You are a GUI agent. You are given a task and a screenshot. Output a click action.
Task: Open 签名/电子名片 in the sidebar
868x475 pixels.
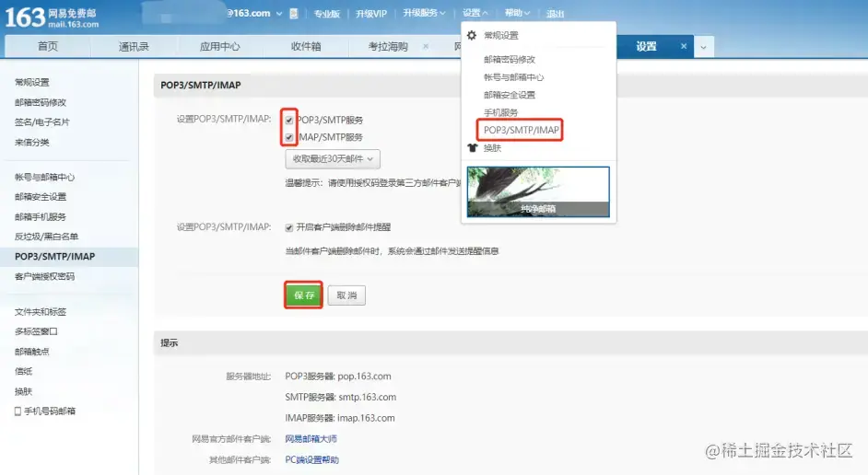tap(42, 122)
